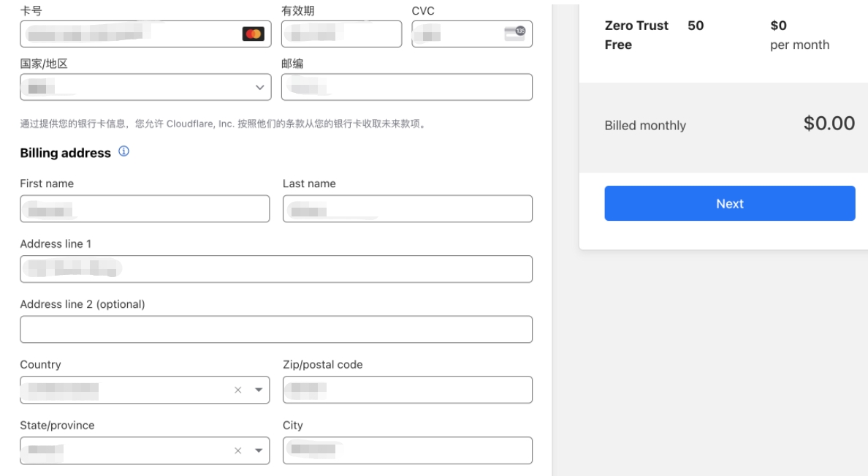This screenshot has height=476, width=868.
Task: Click the 邮编 postal code field
Action: point(406,87)
